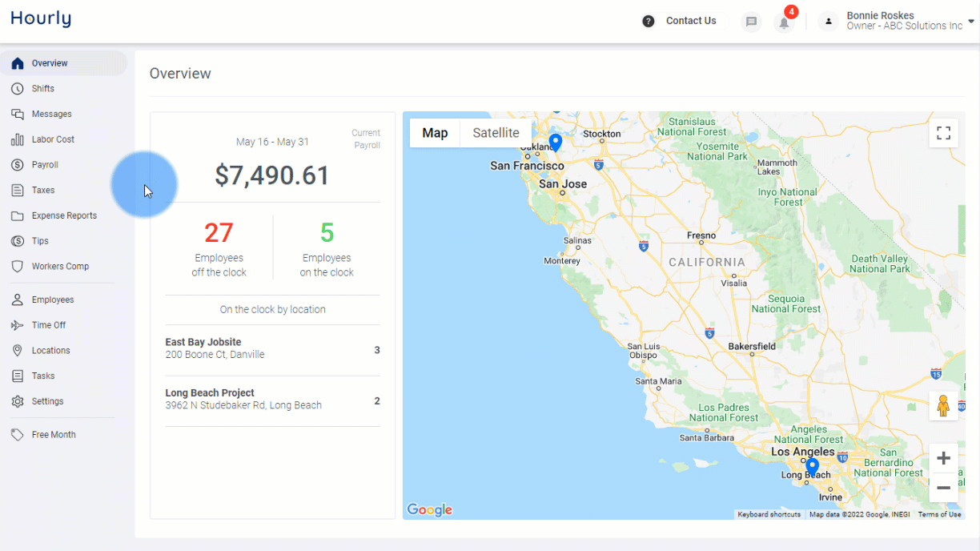Image resolution: width=980 pixels, height=551 pixels.
Task: Click the Overview home icon in sidebar
Action: click(x=18, y=63)
